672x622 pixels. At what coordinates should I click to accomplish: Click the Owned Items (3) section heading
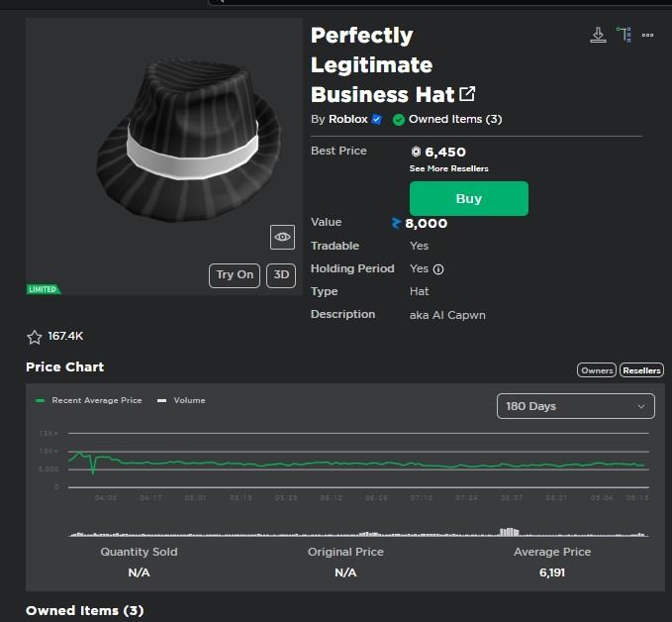(x=85, y=610)
